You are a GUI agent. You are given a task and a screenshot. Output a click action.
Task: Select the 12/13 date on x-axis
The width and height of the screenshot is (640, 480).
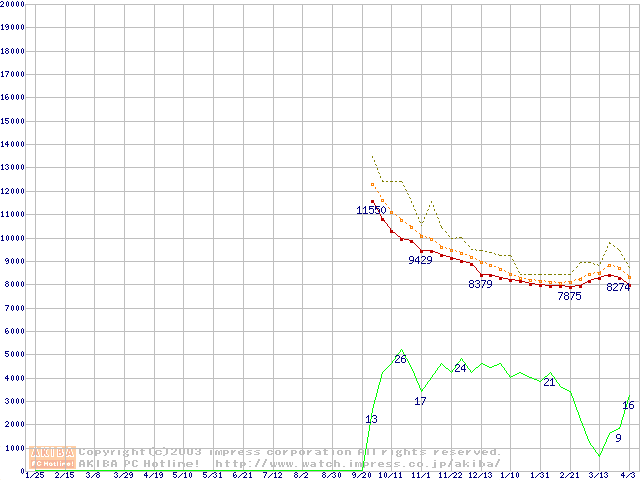click(x=480, y=475)
